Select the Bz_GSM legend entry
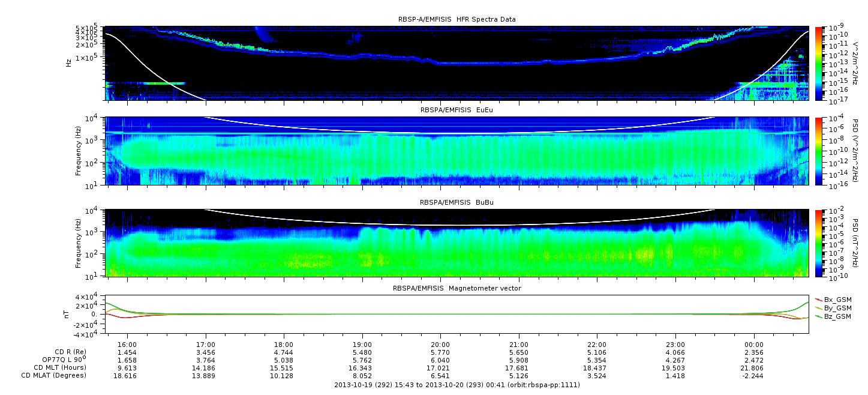The height and width of the screenshot is (395, 868). coord(833,316)
